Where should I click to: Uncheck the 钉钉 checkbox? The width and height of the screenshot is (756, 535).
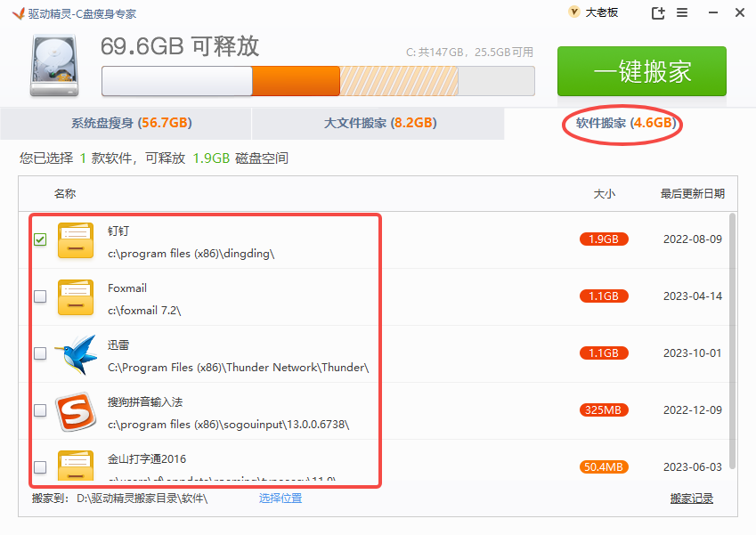pyautogui.click(x=40, y=239)
